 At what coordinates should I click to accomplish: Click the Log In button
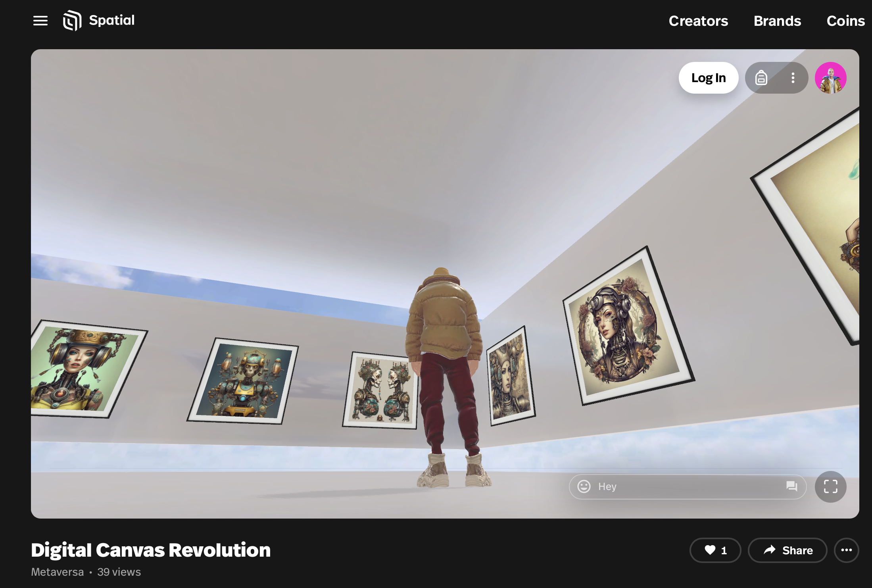click(x=709, y=78)
